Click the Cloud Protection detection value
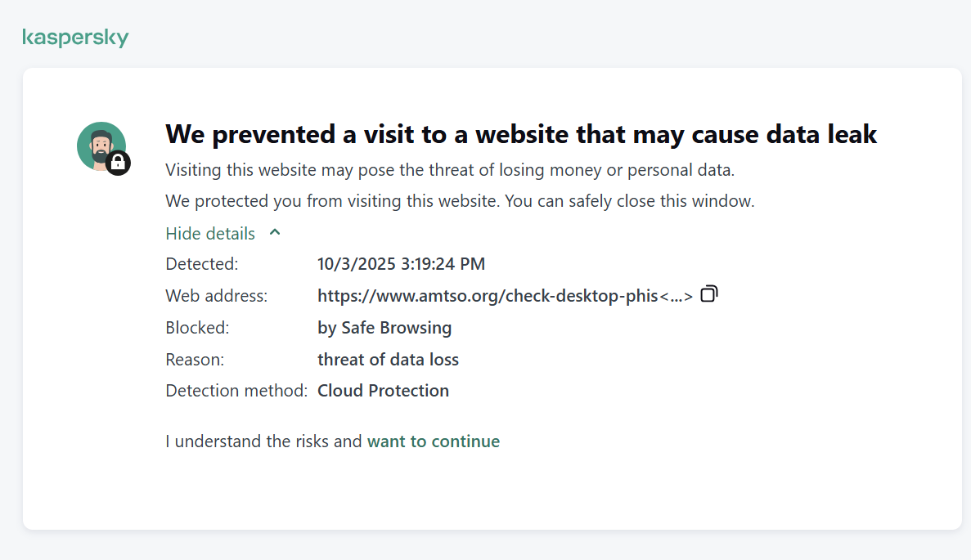Image resolution: width=971 pixels, height=560 pixels. click(x=383, y=391)
